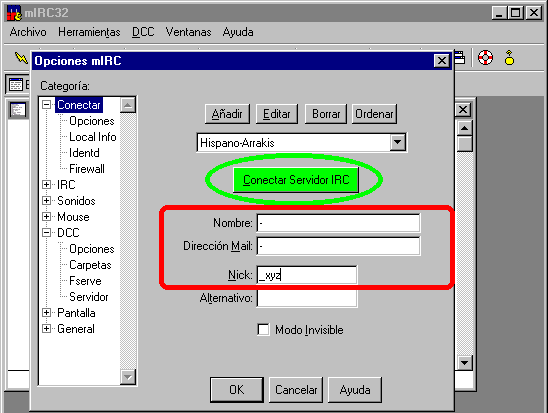Expand the Sonidos category node

(x=46, y=201)
